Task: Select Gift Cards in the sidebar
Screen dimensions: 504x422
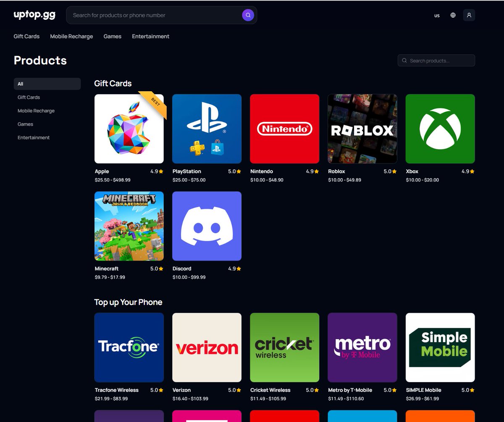Action: click(x=29, y=97)
